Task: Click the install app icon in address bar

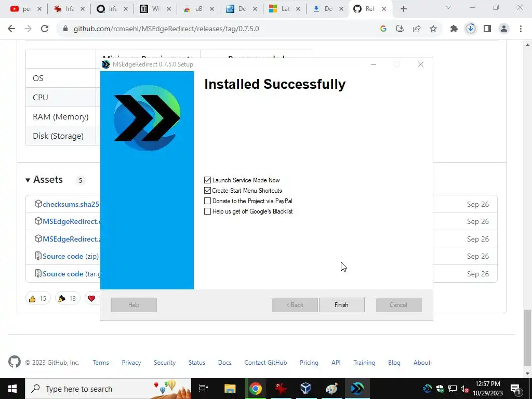Action: pos(400,29)
